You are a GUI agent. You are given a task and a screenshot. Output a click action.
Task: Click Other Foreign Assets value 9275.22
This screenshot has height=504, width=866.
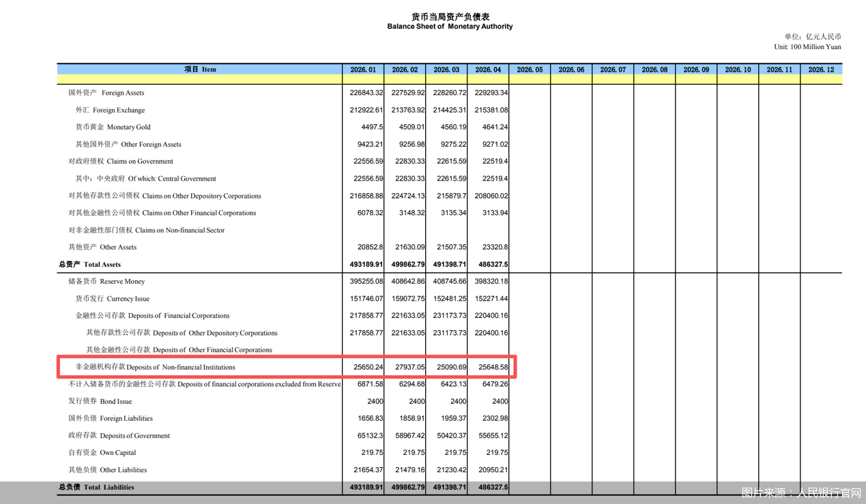point(454,145)
